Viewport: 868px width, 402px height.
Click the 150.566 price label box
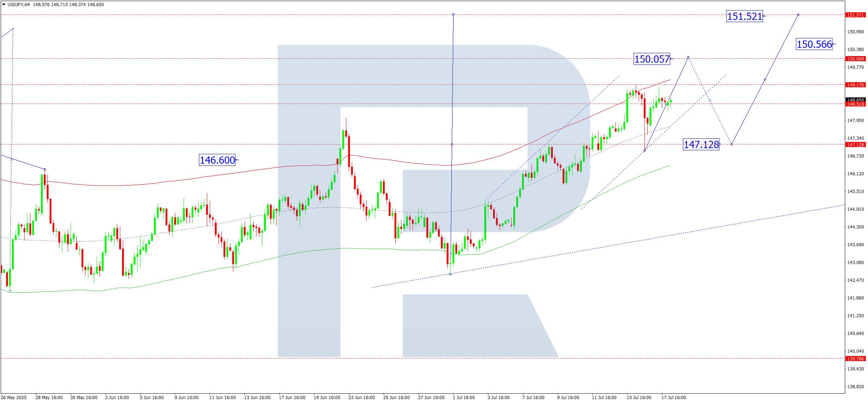tap(814, 44)
